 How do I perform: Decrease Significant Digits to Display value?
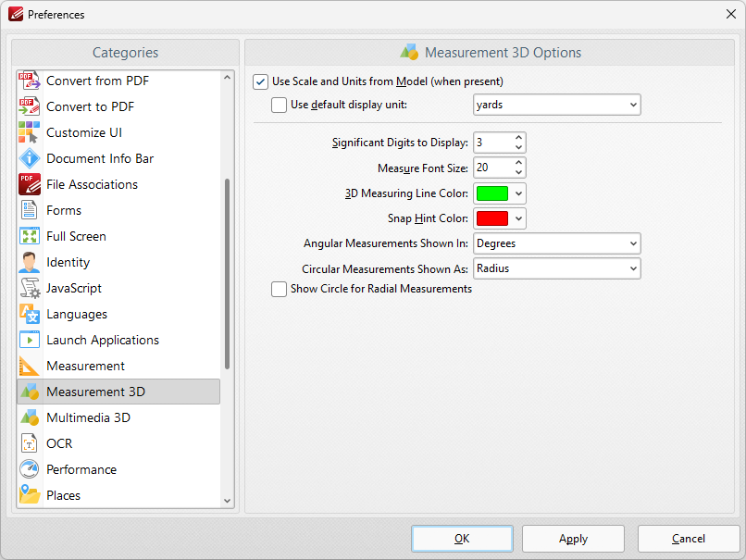click(518, 148)
